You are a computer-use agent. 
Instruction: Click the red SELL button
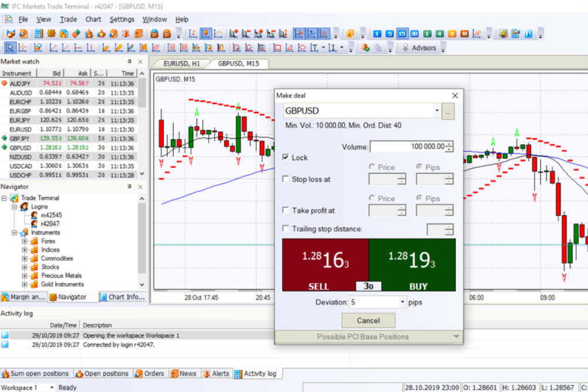326,265
